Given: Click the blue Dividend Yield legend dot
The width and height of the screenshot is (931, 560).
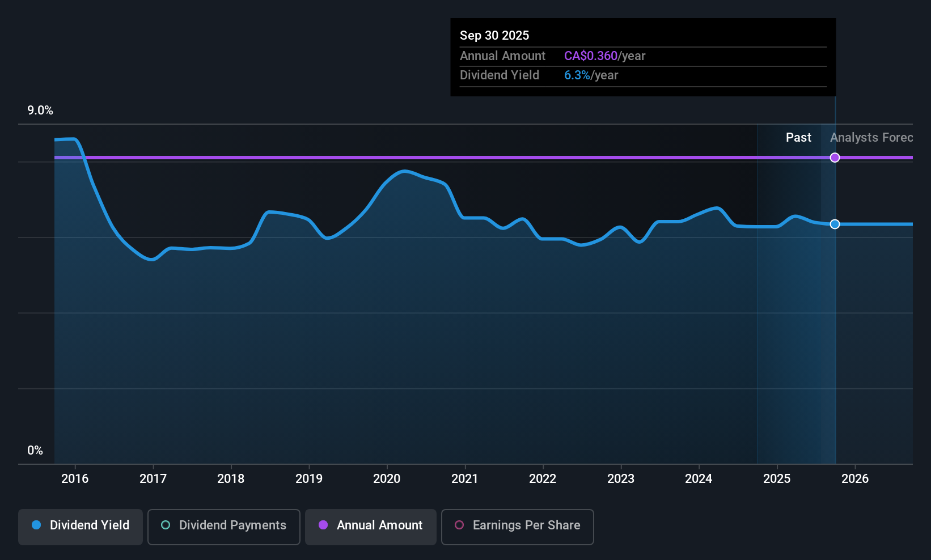Looking at the screenshot, I should pos(36,525).
